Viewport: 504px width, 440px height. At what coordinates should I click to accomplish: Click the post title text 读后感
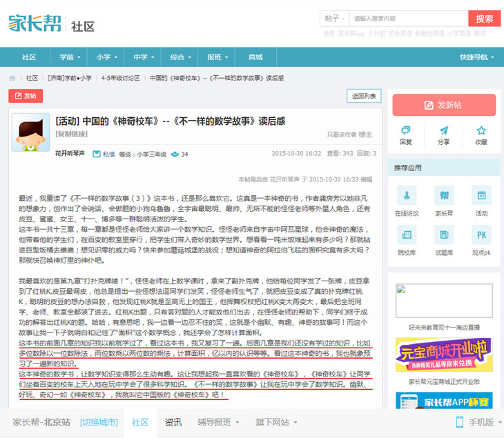pyautogui.click(x=272, y=121)
